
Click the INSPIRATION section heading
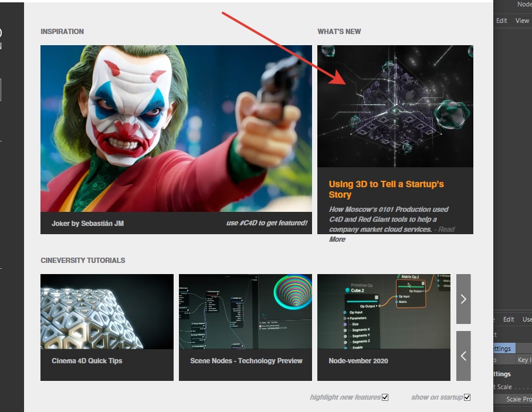click(x=62, y=32)
